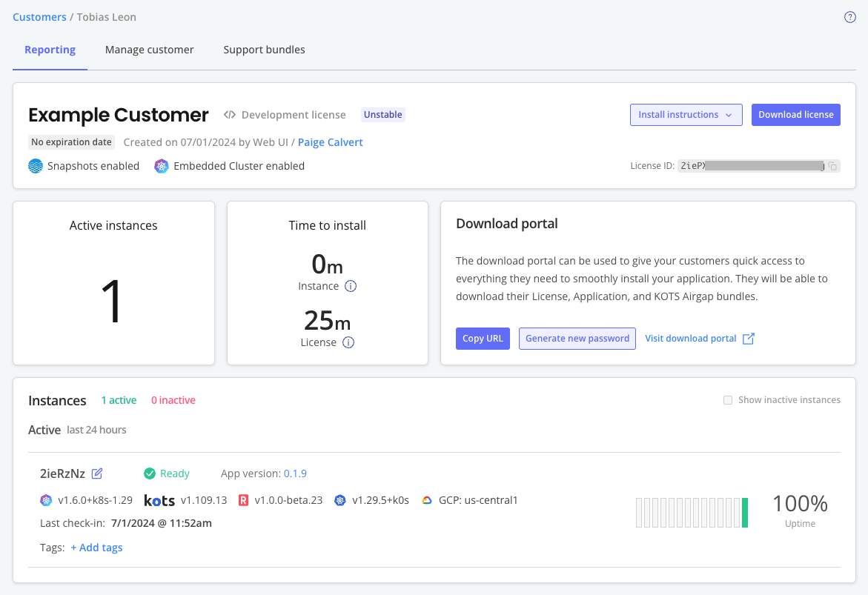Expand the Install instructions dropdown
This screenshot has width=868, height=595.
[686, 114]
